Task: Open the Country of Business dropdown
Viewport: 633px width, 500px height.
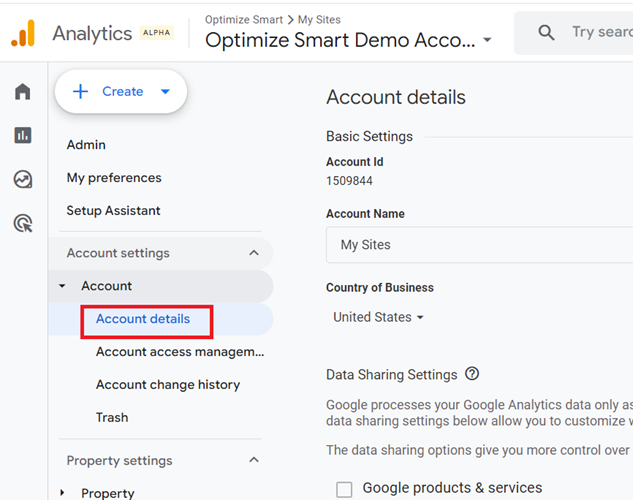Action: [x=378, y=317]
